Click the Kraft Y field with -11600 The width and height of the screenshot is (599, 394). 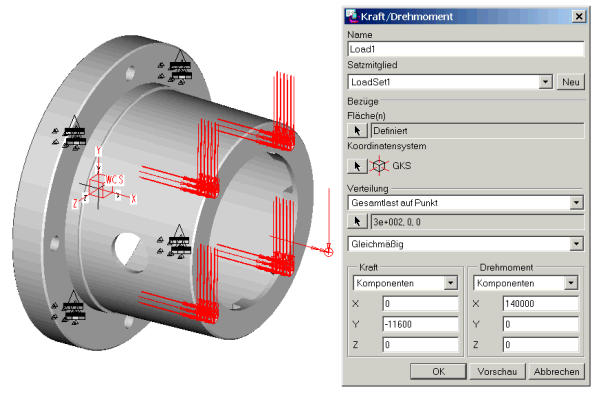point(420,324)
